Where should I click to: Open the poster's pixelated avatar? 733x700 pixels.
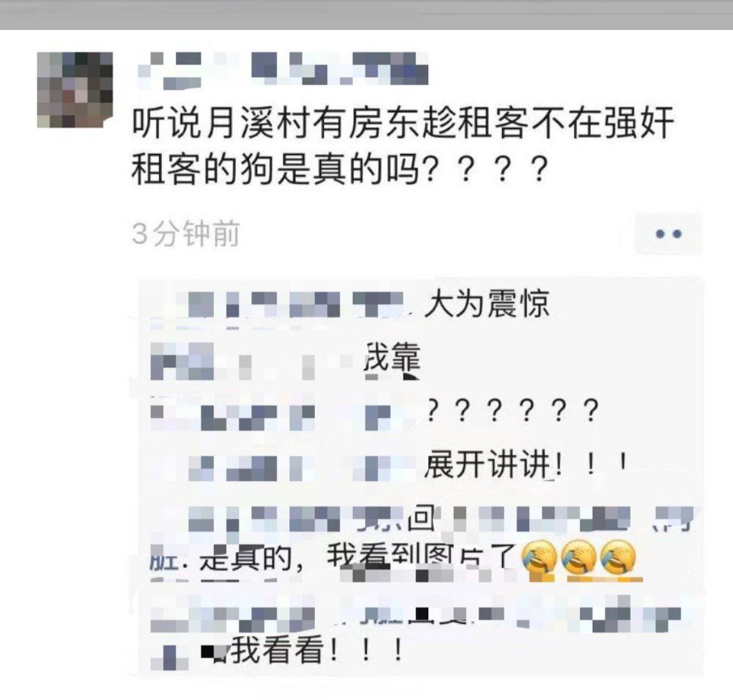tap(74, 89)
